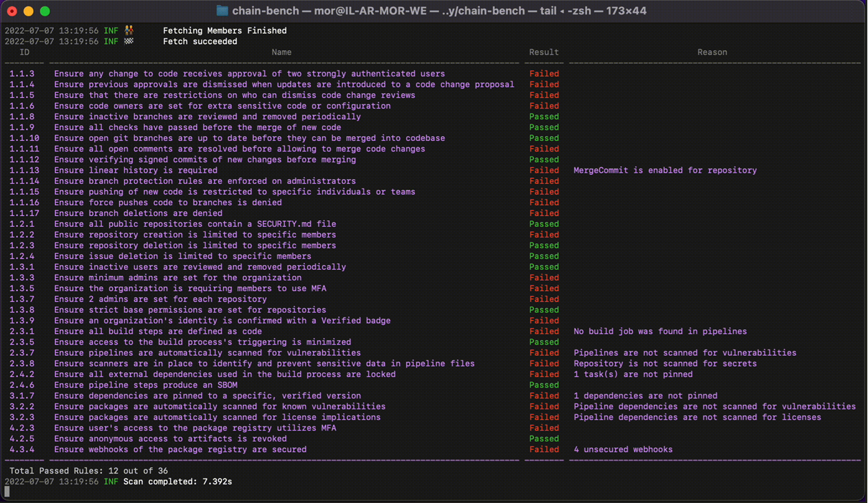Click "1 dependencies are not pinned" reason
This screenshot has width=868, height=503.
point(645,396)
